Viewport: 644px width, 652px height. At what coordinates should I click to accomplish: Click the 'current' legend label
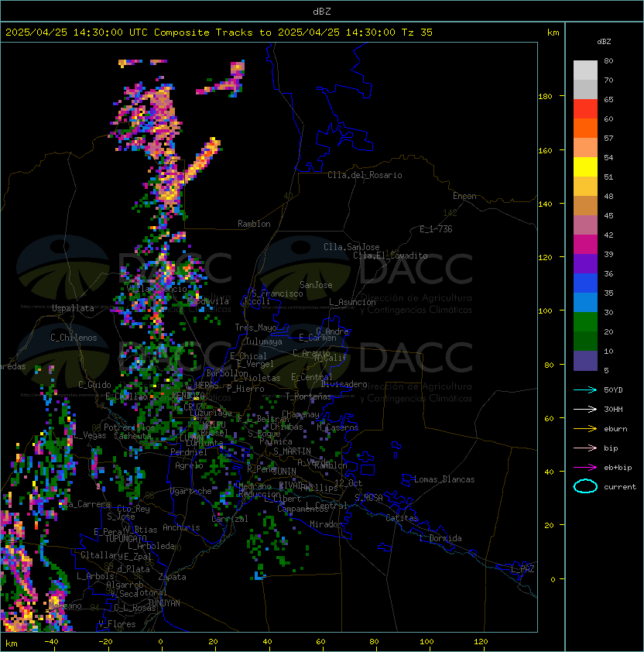pyautogui.click(x=620, y=486)
